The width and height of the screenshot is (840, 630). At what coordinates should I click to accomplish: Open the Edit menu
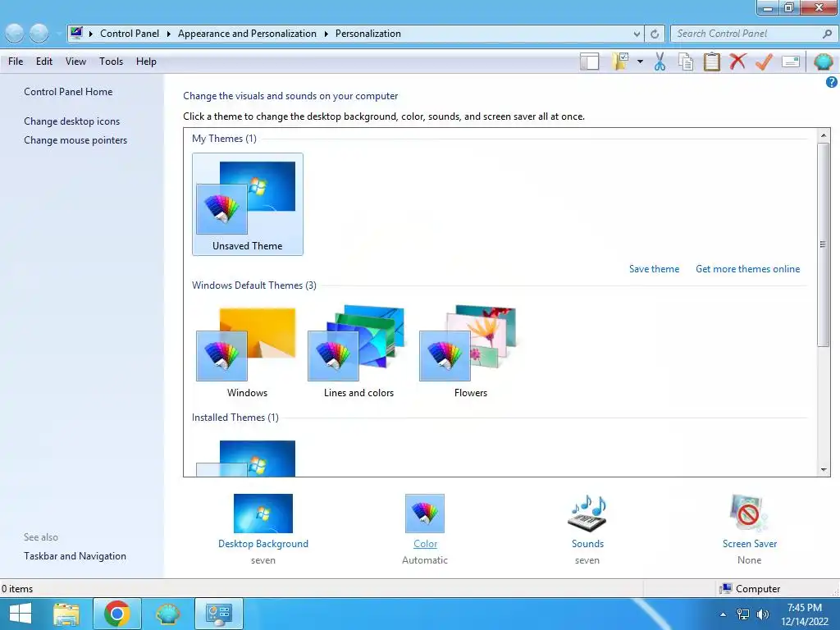44,61
